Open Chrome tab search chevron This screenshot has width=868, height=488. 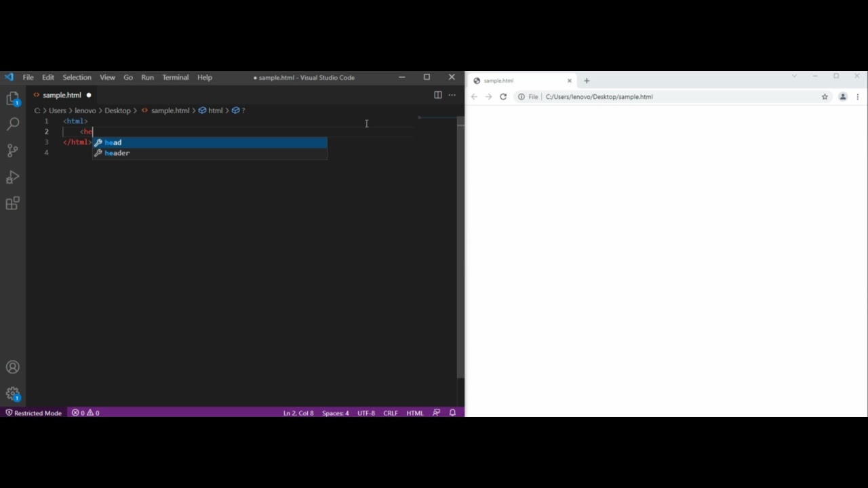pos(794,76)
